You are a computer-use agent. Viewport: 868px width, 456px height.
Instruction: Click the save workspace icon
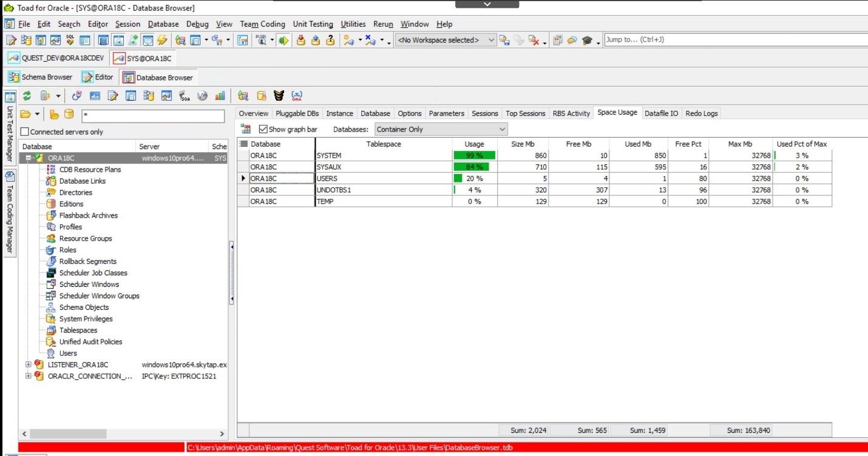coord(504,41)
